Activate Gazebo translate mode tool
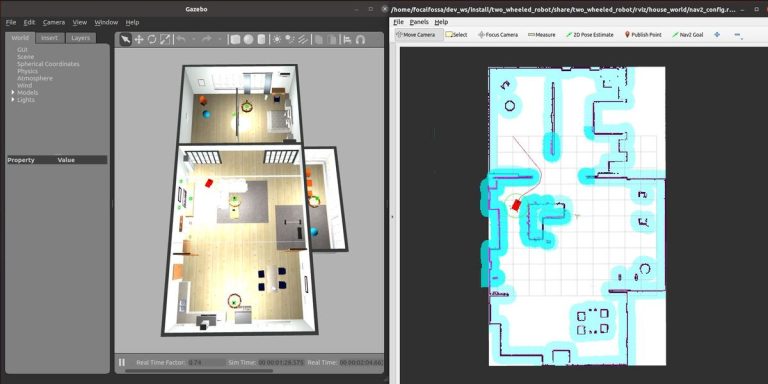The height and width of the screenshot is (384, 768). click(x=139, y=40)
